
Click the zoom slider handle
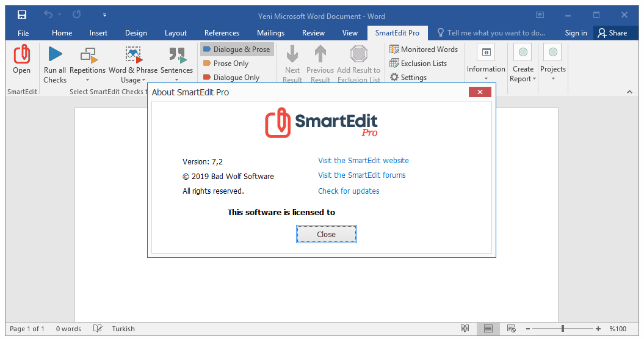point(563,328)
